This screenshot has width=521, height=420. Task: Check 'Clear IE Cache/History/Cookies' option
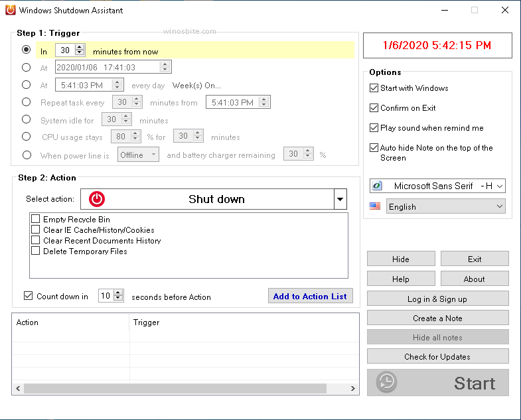(x=35, y=230)
